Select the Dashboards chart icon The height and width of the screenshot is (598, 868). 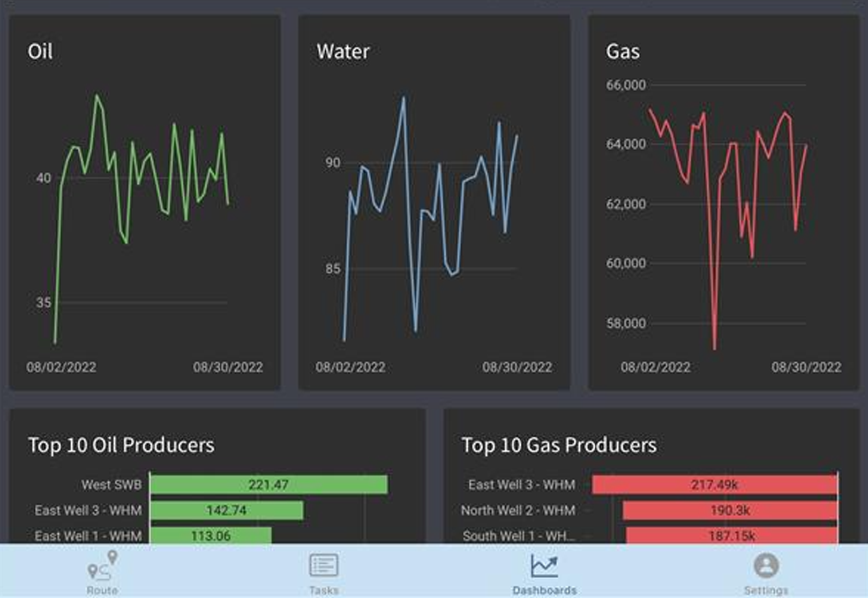(x=544, y=566)
